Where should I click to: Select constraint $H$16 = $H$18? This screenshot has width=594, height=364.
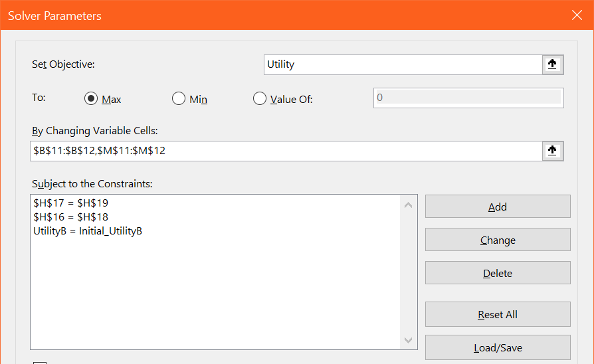(70, 217)
